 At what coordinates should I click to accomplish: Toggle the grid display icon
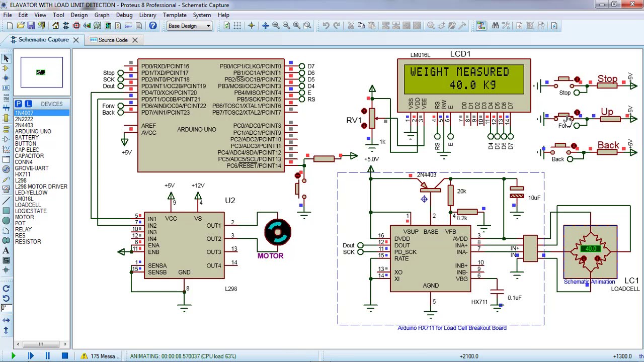click(x=237, y=26)
